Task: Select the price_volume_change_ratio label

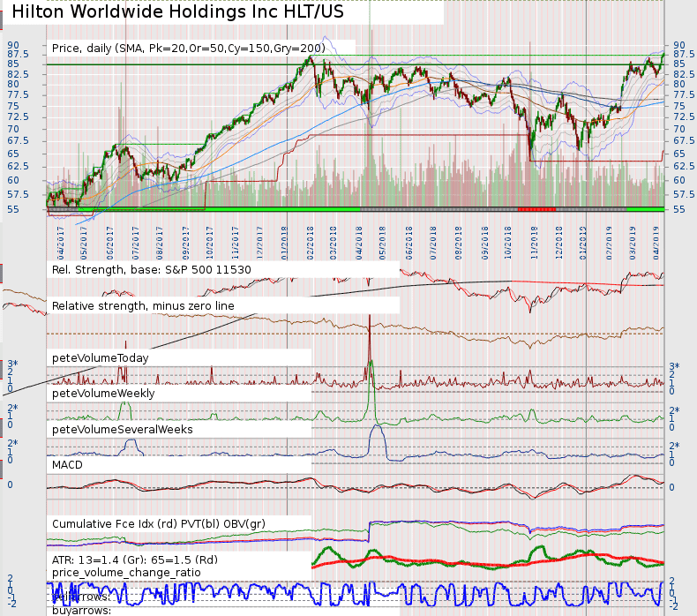Action: tap(126, 573)
